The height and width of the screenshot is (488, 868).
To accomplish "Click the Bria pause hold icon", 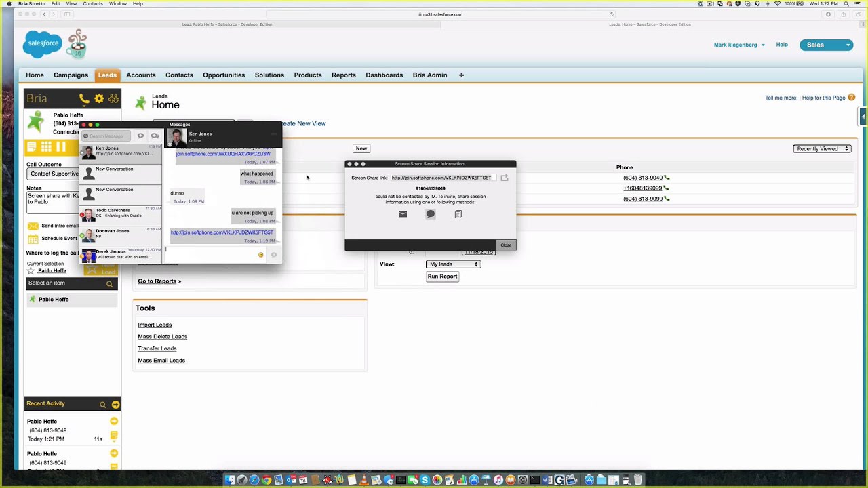I will pos(61,147).
